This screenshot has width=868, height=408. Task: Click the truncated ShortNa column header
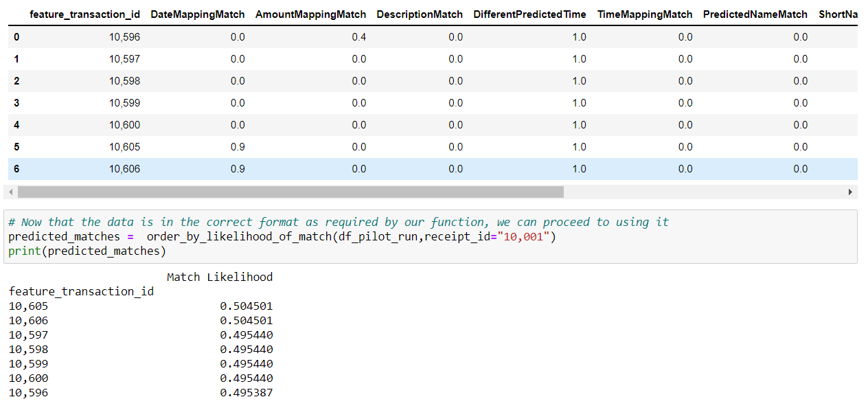click(x=841, y=14)
